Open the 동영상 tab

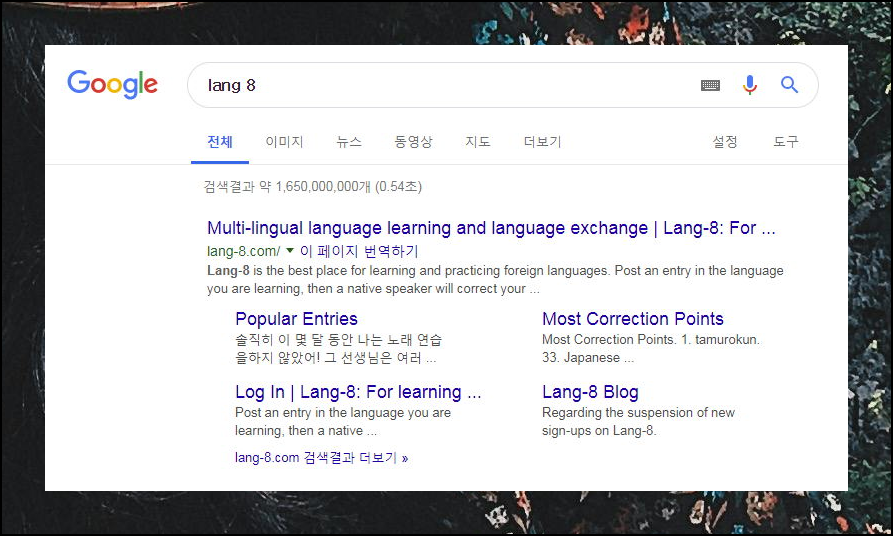point(413,142)
